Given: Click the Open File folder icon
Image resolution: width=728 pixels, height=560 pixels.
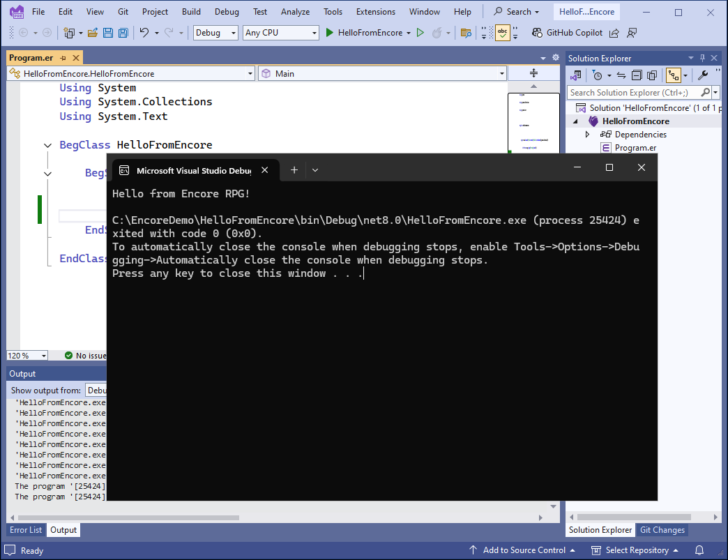Looking at the screenshot, I should [x=93, y=33].
